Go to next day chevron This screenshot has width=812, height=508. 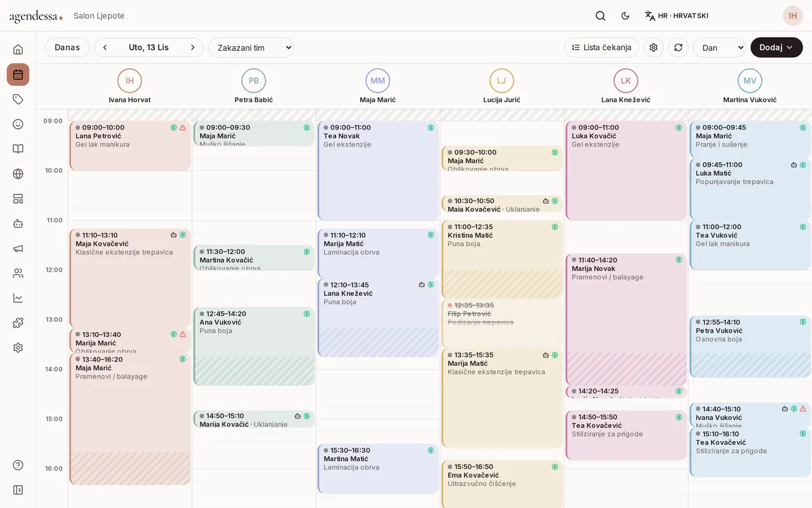pyautogui.click(x=193, y=48)
